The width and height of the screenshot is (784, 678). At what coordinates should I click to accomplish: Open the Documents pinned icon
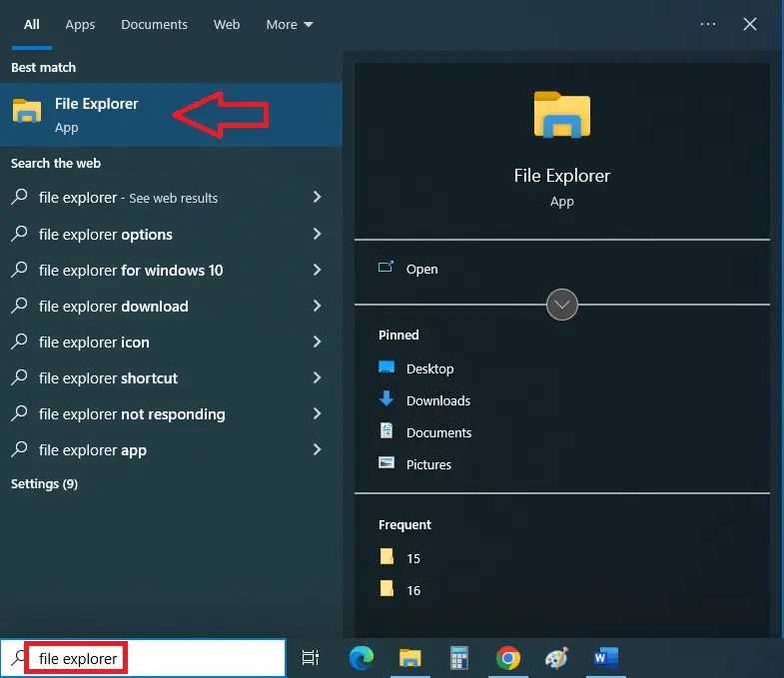(x=386, y=430)
